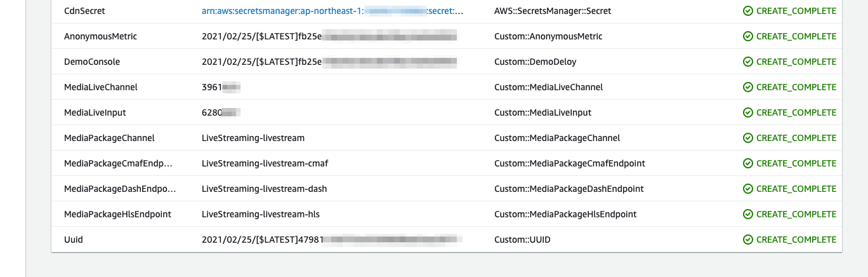The width and height of the screenshot is (868, 277).
Task: Click the DemoConsole status checkmark icon
Action: point(748,62)
